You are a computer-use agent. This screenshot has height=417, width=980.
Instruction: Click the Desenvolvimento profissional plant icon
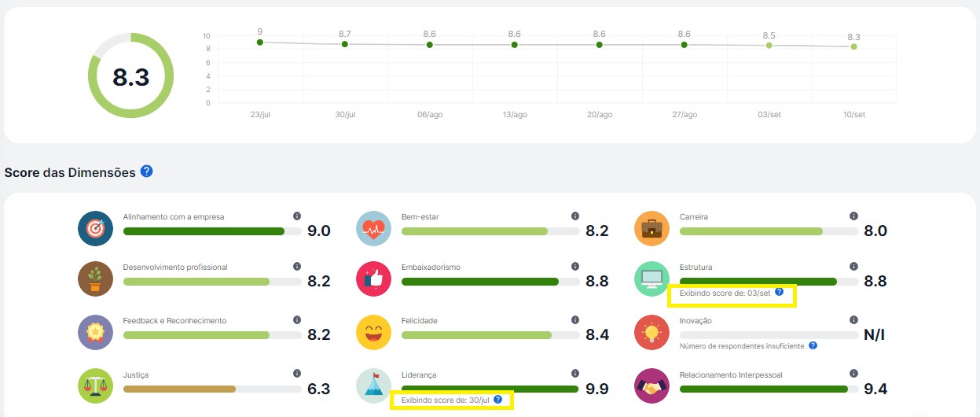(96, 279)
